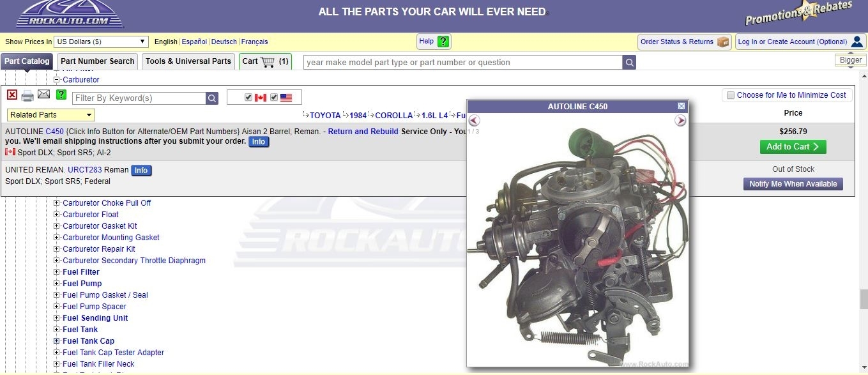Collapse the Carburetor tree node
868x375 pixels.
[x=56, y=80]
